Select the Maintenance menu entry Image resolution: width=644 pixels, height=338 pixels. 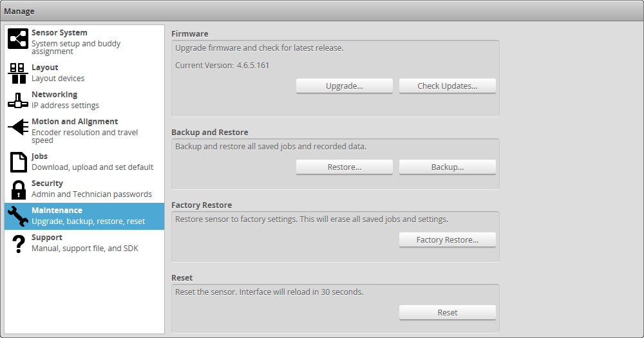(84, 216)
